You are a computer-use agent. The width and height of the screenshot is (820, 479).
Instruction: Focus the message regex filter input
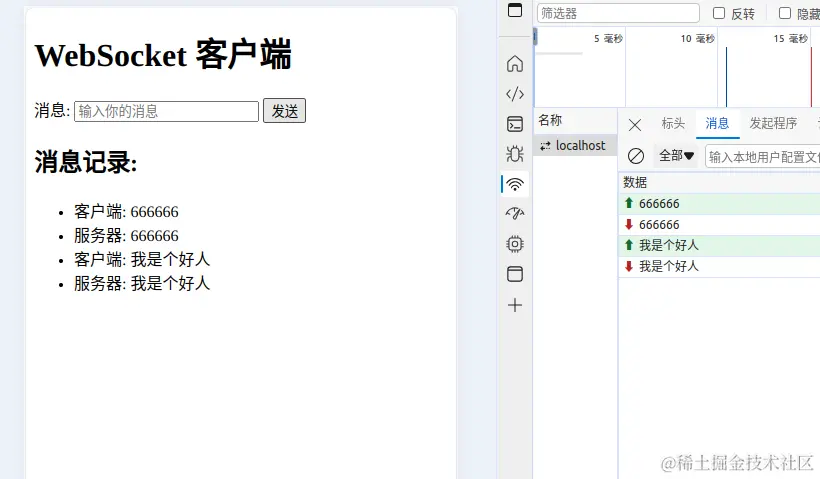click(762, 156)
